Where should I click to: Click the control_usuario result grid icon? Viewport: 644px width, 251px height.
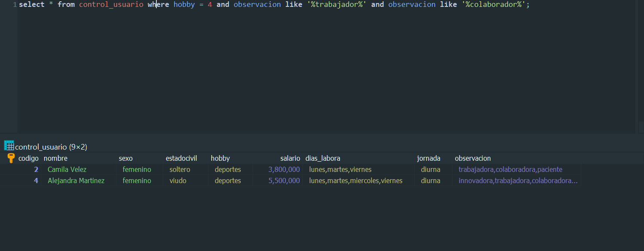pyautogui.click(x=9, y=145)
